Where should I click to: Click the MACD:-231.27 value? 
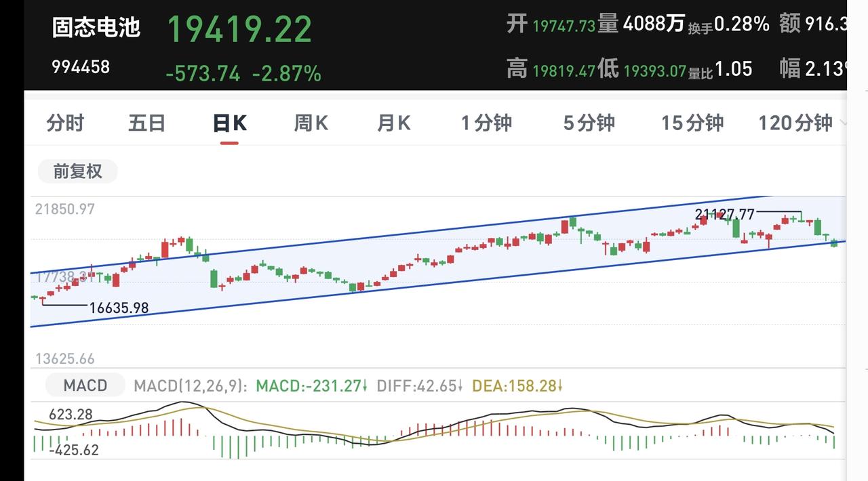(x=312, y=386)
